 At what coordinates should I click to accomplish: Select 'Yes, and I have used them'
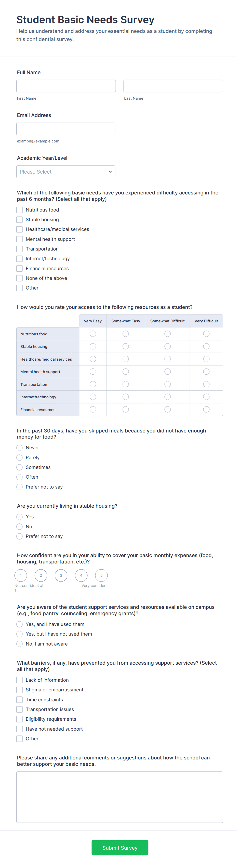pos(20,624)
